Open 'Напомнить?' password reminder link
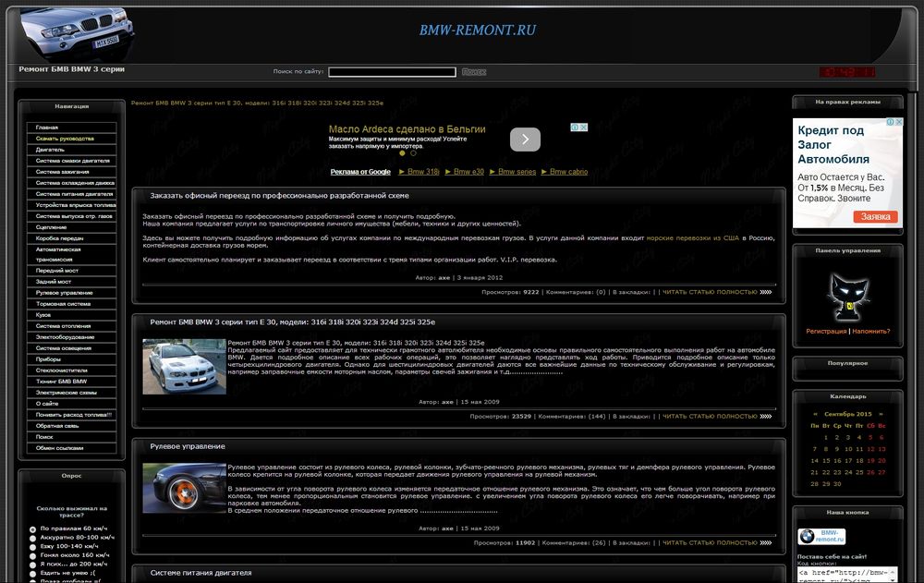Viewport: 924px width, 583px height. (871, 332)
